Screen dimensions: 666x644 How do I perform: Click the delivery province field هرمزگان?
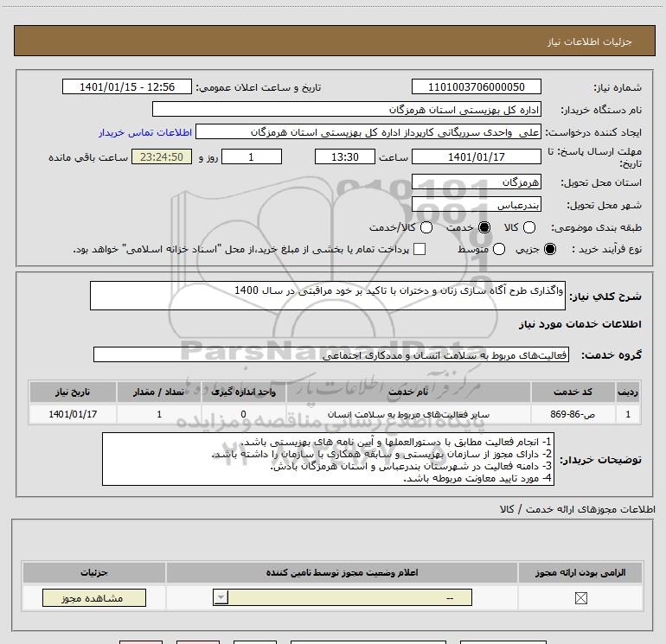pyautogui.click(x=476, y=182)
